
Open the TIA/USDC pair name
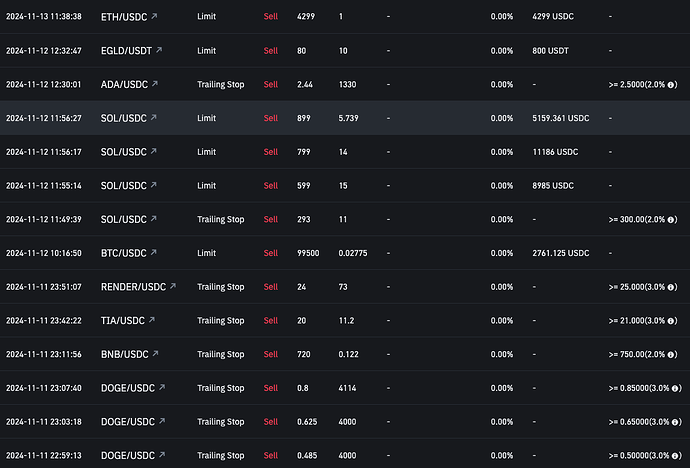(123, 321)
